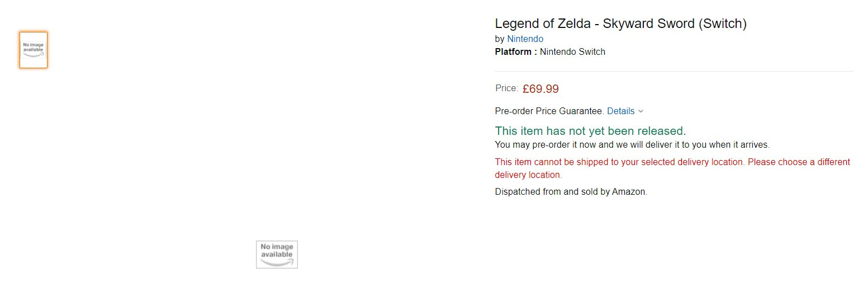Click the word 'by' before Nintendo
The image size is (868, 296).
pyautogui.click(x=500, y=39)
